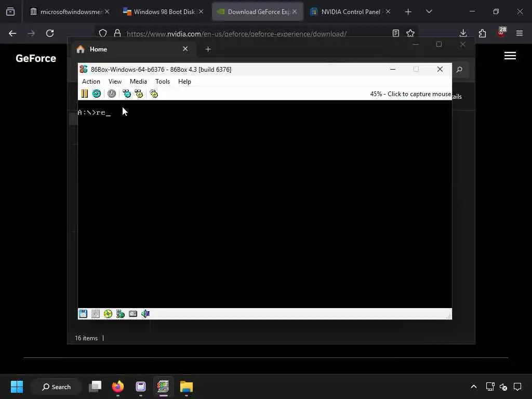Viewport: 532px width, 399px height.
Task: Switch to the Home tab in File Explorer
Action: point(132,49)
